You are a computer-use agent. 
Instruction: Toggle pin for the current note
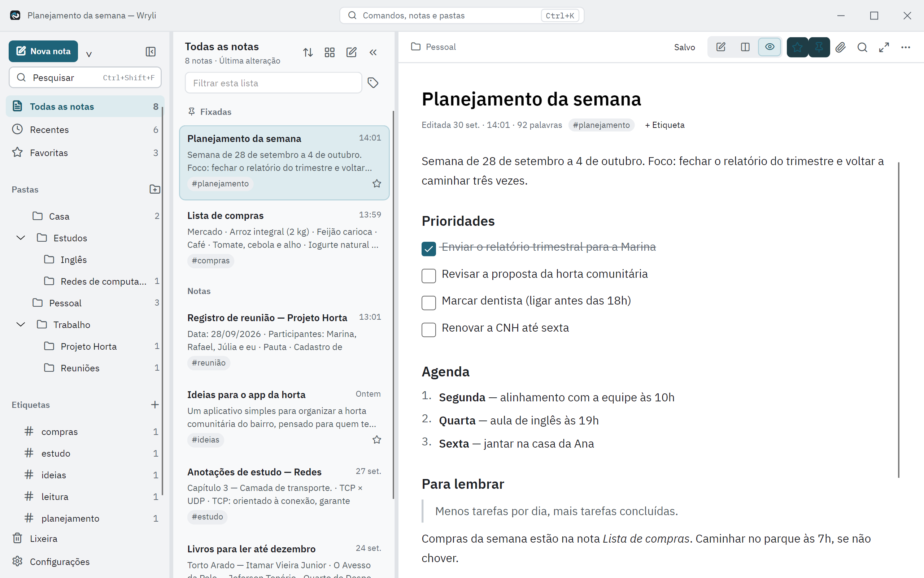click(819, 47)
